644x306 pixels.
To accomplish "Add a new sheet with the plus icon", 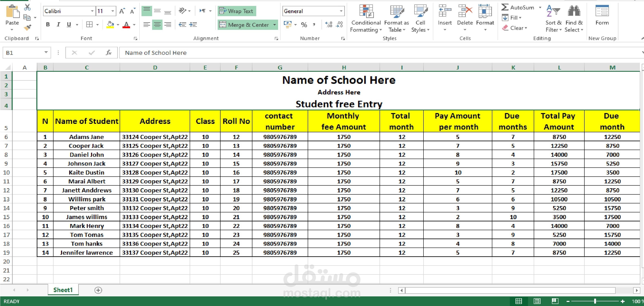I will pos(98,290).
